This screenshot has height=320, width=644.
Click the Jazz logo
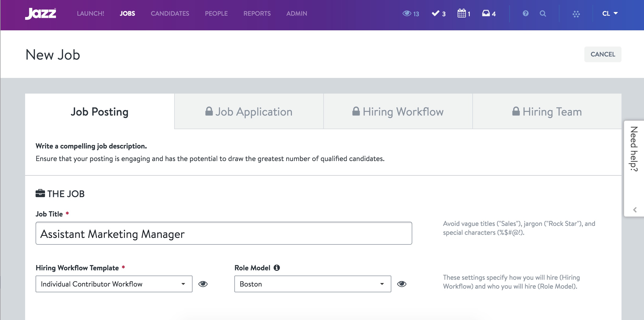(x=41, y=14)
